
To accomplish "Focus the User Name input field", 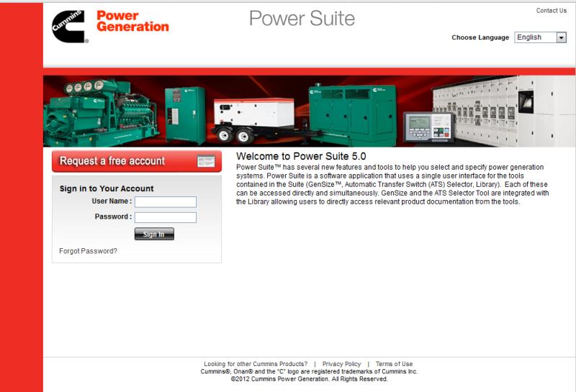I will pos(166,202).
